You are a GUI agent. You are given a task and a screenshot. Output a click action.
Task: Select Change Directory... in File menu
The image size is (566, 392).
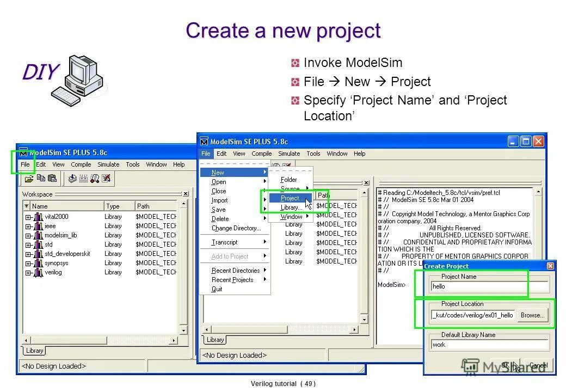(x=235, y=228)
